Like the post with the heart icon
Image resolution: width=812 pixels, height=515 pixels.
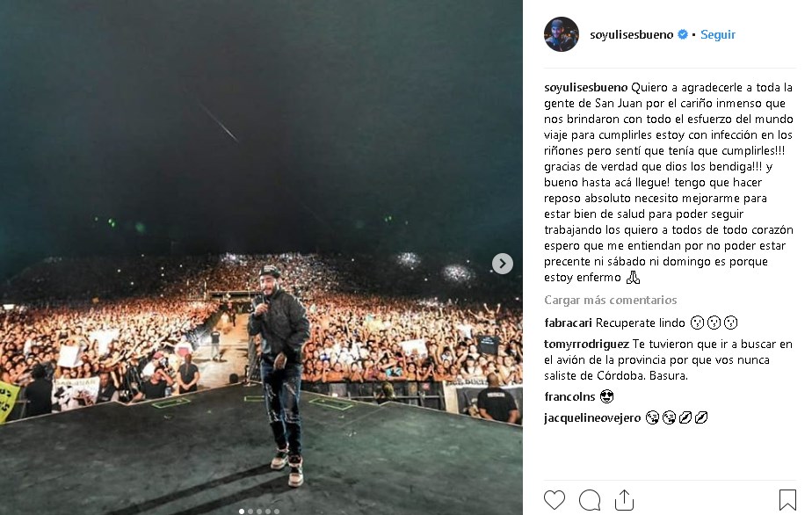[555, 500]
